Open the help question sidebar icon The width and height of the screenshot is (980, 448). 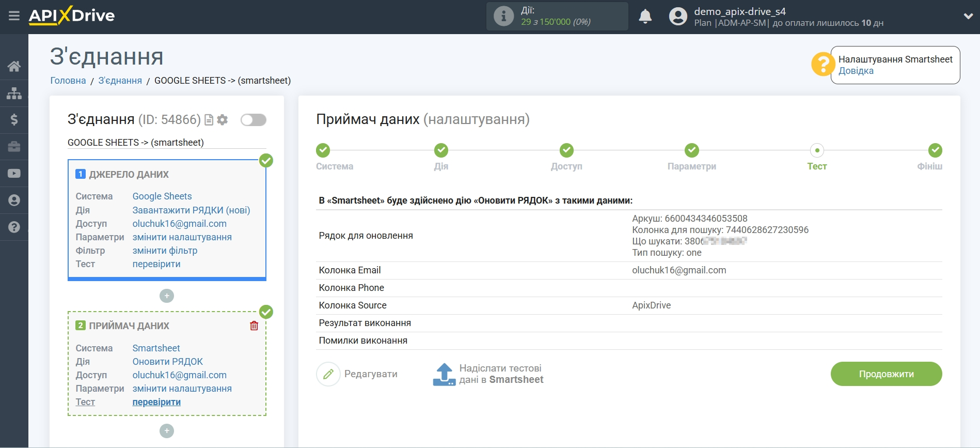point(14,227)
